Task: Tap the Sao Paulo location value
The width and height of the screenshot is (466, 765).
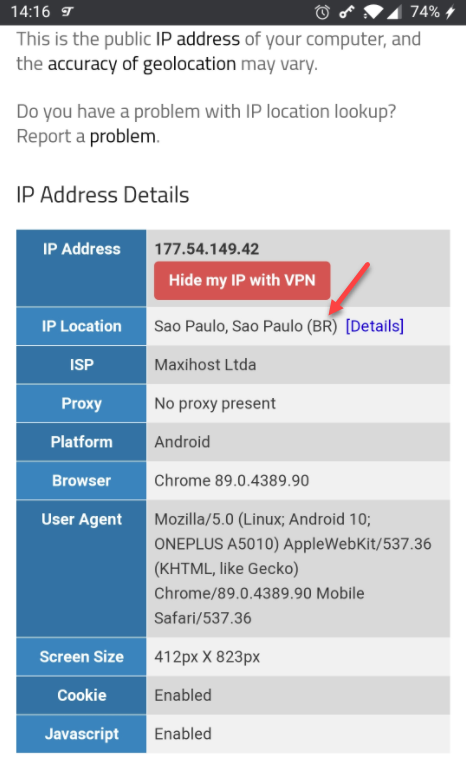Action: [246, 326]
